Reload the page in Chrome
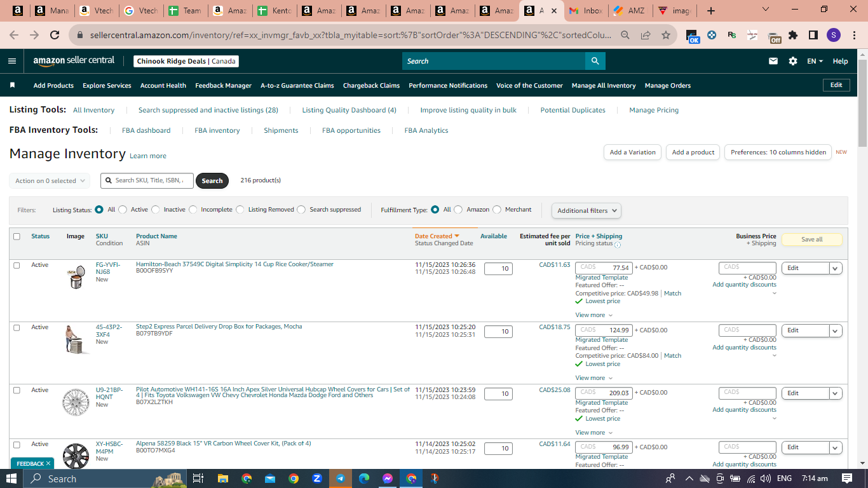Viewport: 868px width, 488px height. coord(55,36)
